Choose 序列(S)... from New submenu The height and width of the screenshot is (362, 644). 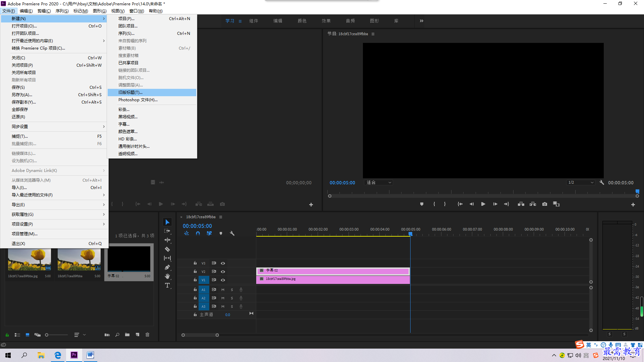[x=152, y=34]
